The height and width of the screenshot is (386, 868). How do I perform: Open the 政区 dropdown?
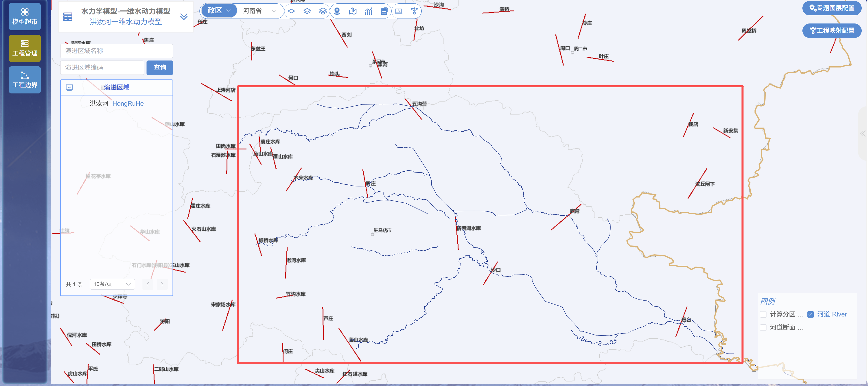click(x=219, y=11)
